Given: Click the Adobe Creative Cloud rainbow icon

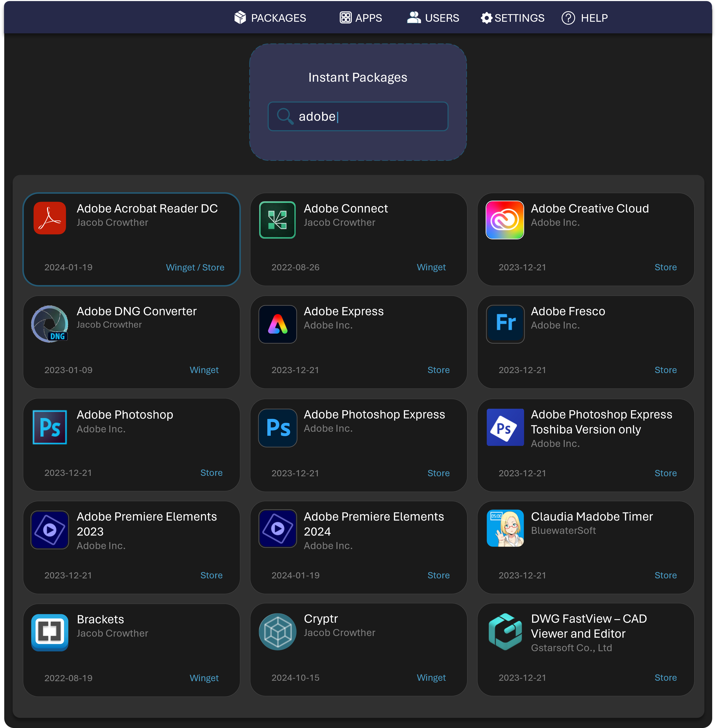Looking at the screenshot, I should coord(505,220).
